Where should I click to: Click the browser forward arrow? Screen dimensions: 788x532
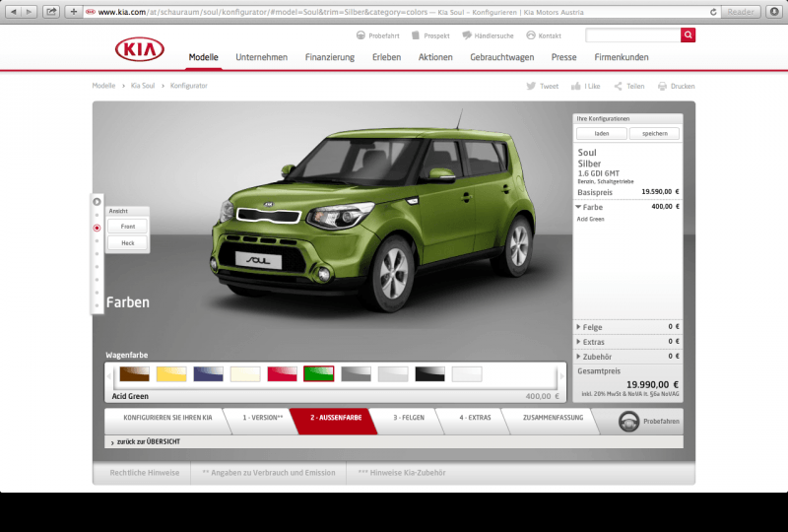[x=30, y=12]
